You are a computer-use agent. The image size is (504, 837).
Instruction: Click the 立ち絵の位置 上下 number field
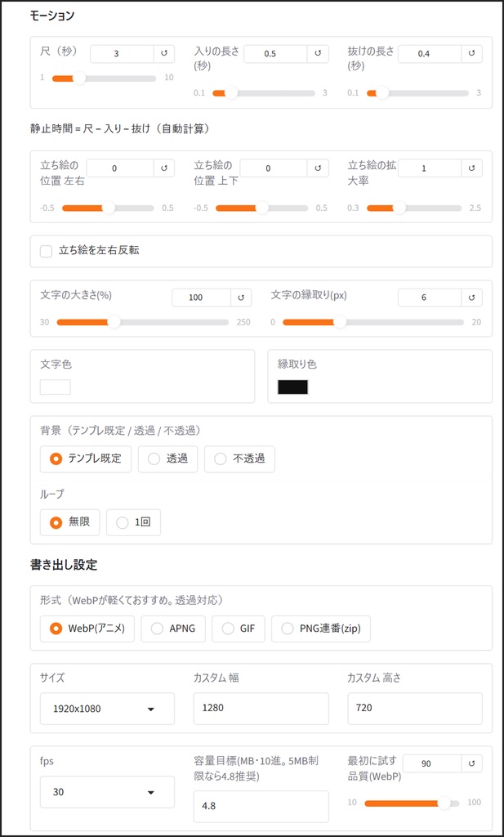coord(274,168)
